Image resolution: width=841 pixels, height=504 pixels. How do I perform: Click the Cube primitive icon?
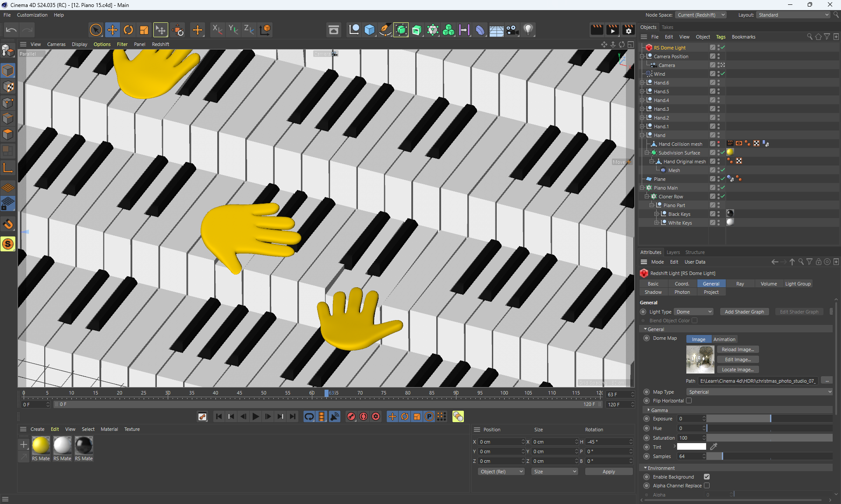(369, 30)
